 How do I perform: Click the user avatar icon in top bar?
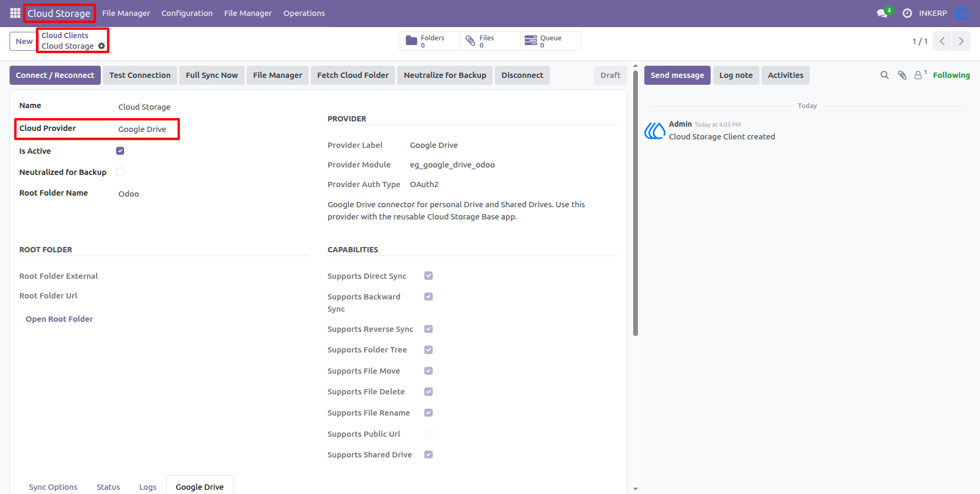click(962, 13)
